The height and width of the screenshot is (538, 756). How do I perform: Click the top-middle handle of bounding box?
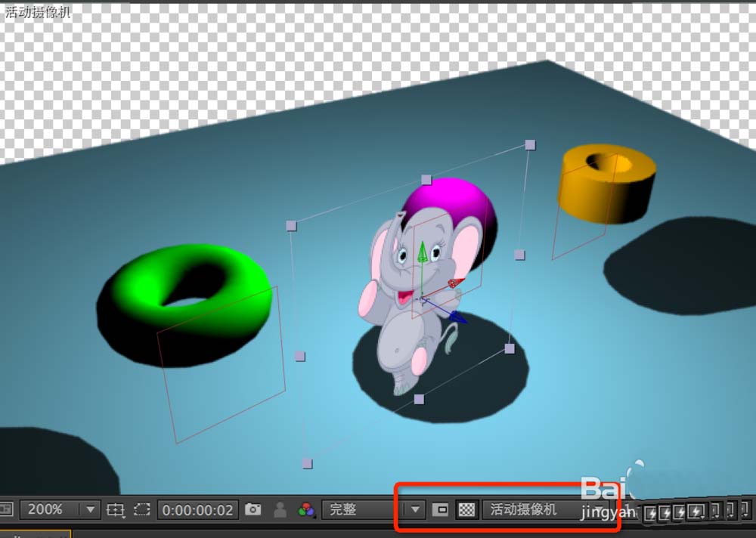426,180
